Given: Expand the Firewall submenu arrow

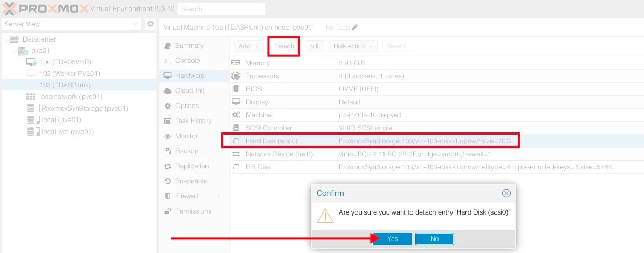Looking at the screenshot, I should [x=219, y=196].
